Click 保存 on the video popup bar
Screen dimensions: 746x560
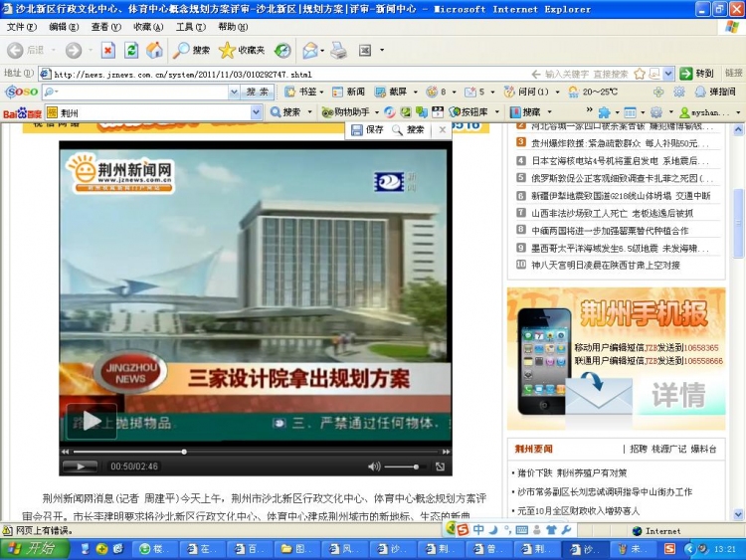coord(367,129)
